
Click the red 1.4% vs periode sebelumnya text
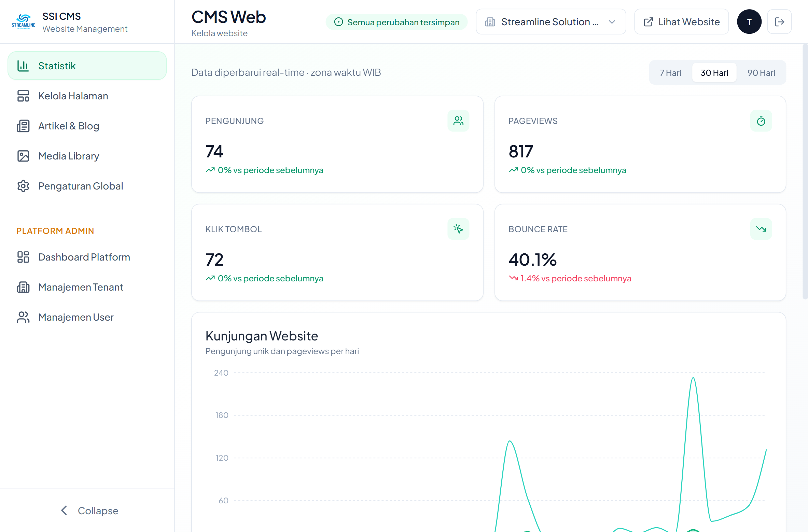[x=576, y=279]
